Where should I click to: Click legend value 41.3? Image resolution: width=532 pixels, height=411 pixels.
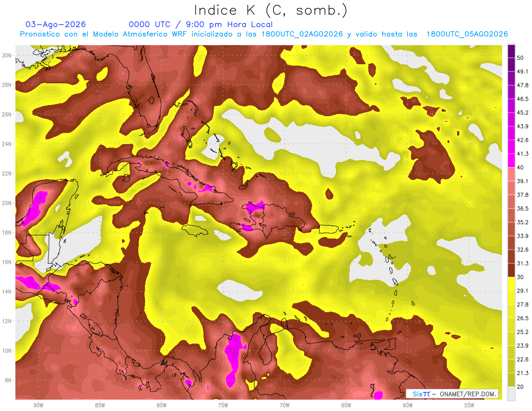point(523,154)
